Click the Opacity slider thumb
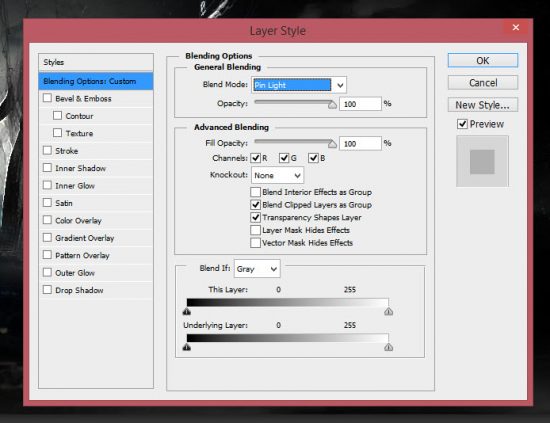The width and height of the screenshot is (550, 423). [332, 105]
